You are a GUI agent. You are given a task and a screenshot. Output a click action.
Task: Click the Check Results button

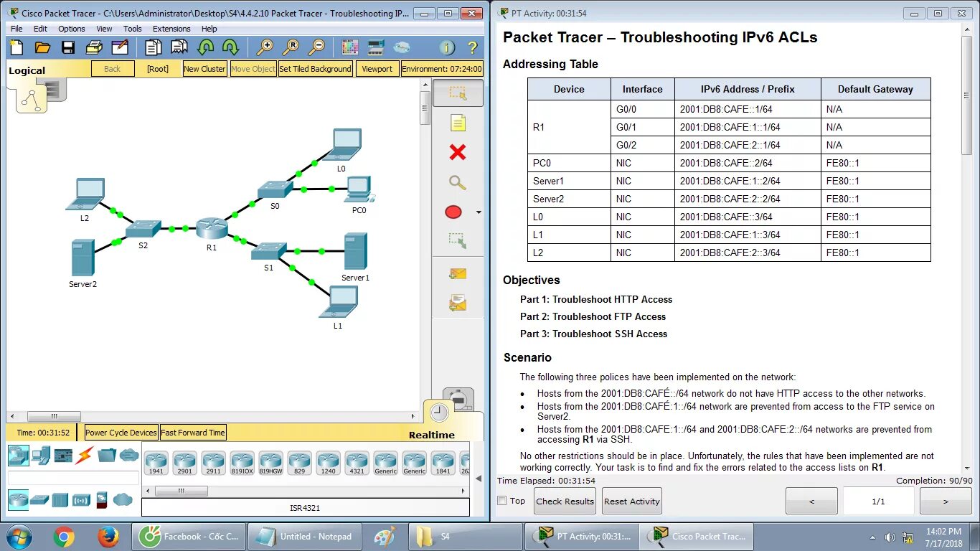(x=565, y=501)
